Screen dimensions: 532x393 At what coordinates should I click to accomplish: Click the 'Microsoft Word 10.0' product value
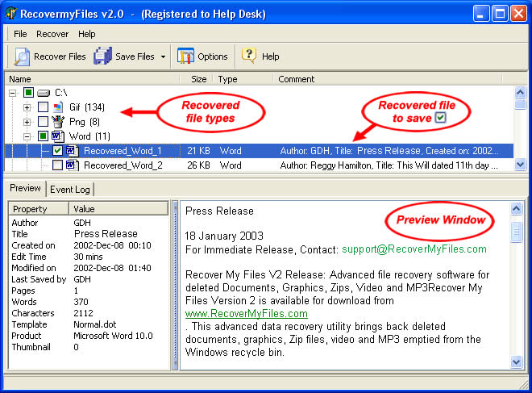click(113, 336)
